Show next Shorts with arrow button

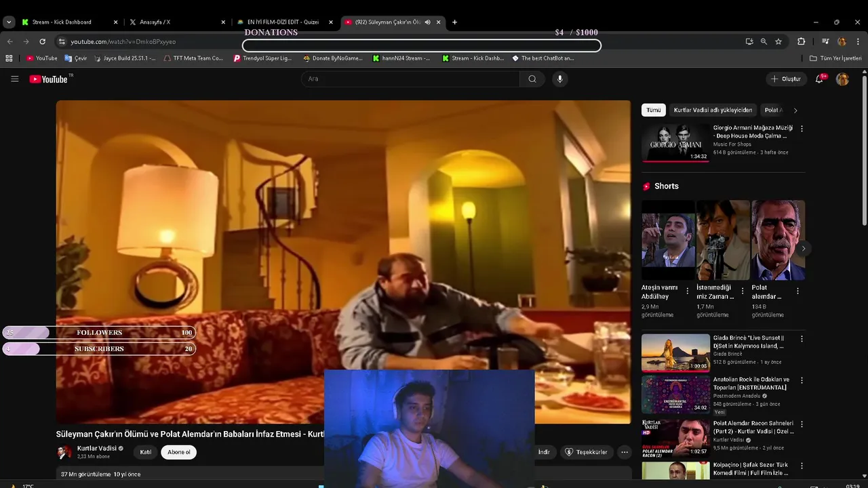pos(803,249)
